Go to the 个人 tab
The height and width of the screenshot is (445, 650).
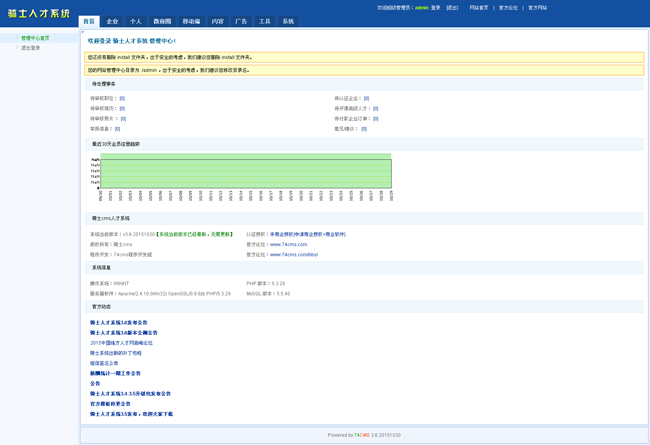[x=136, y=21]
